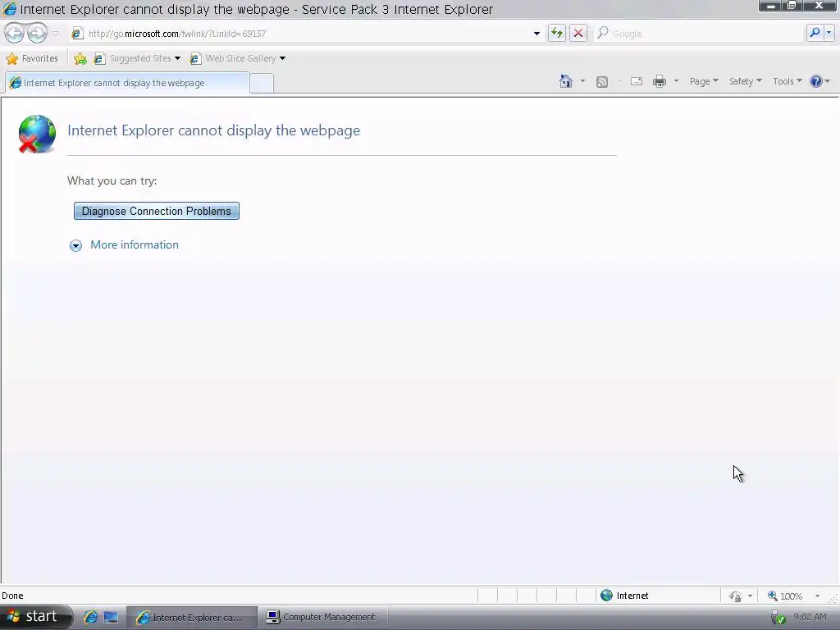Screen dimensions: 840x630
Task: Click the Refresh page icon
Action: point(557,33)
